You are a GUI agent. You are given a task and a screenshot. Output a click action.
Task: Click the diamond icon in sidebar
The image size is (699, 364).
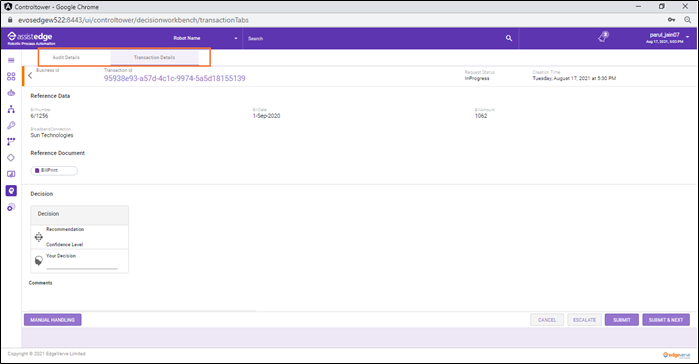pos(11,158)
